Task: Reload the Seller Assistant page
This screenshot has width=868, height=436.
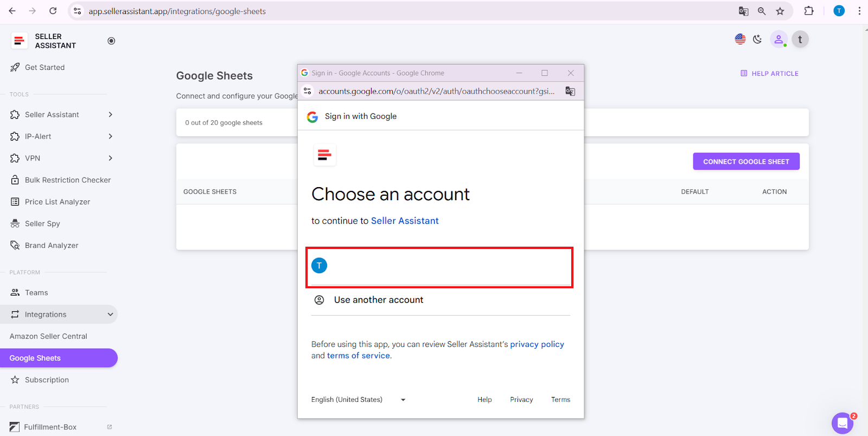Action: [53, 11]
